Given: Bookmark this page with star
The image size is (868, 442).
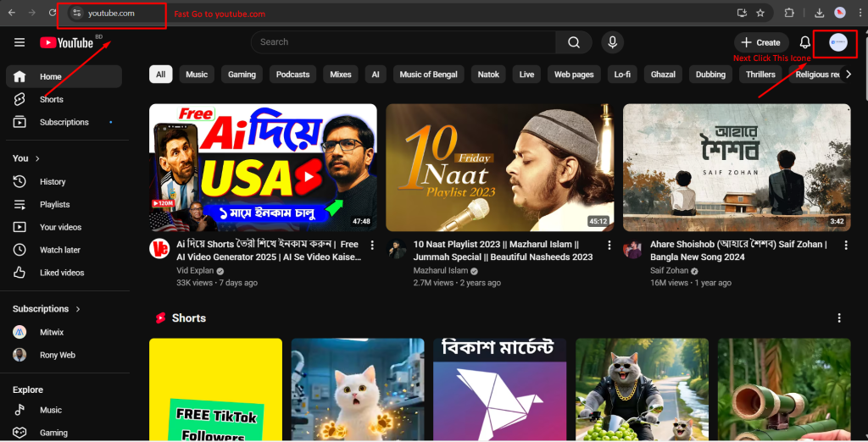Looking at the screenshot, I should tap(760, 13).
